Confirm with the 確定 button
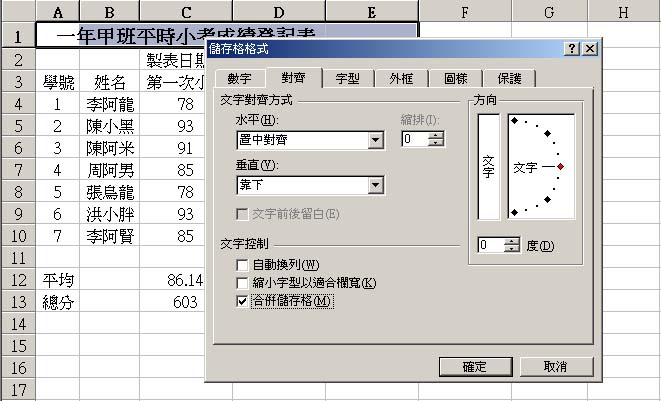Viewport: 661px width, 401px height. tap(475, 366)
